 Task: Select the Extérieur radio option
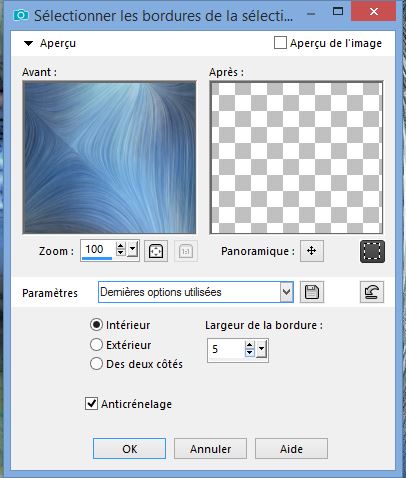[x=96, y=345]
